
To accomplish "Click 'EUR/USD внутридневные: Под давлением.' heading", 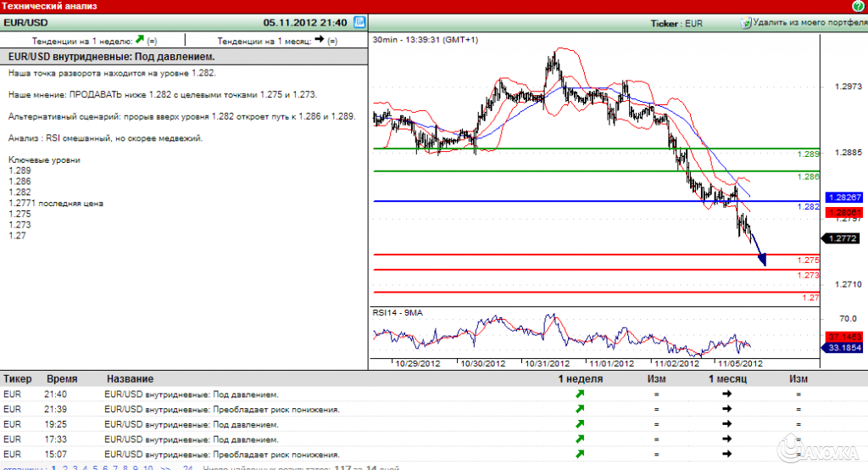I will tap(111, 57).
